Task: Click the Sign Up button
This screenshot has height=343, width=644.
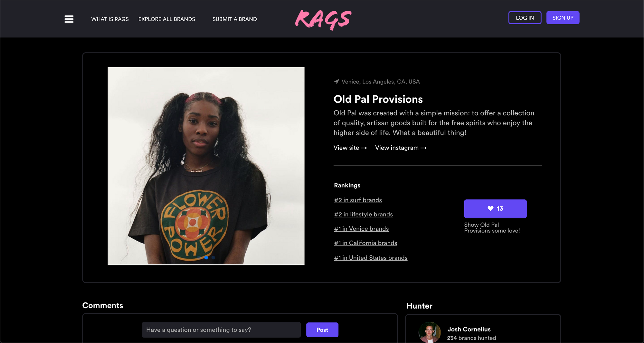Action: pos(563,18)
